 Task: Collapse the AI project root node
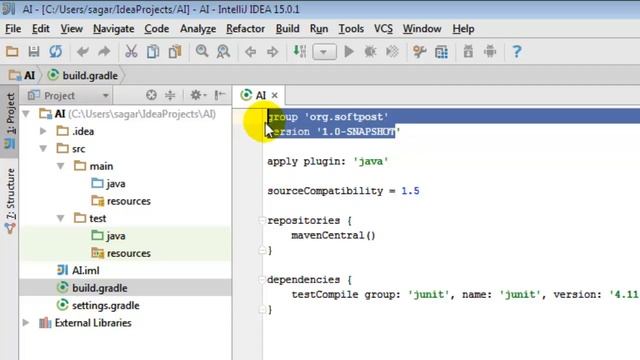pyautogui.click(x=26, y=113)
